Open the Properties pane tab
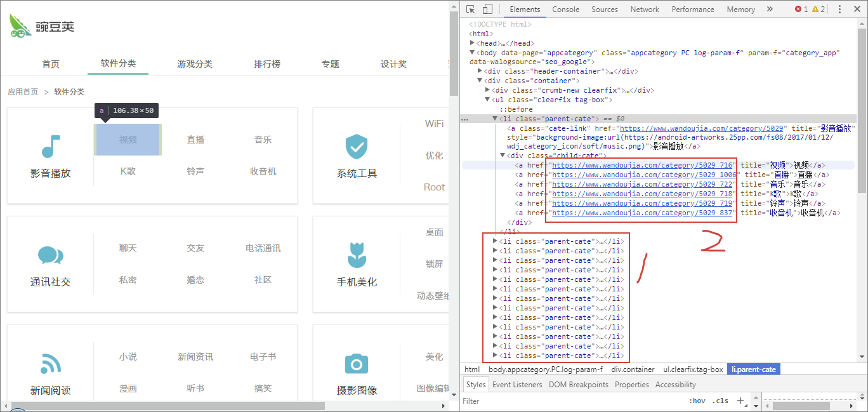The image size is (868, 412). coord(632,384)
